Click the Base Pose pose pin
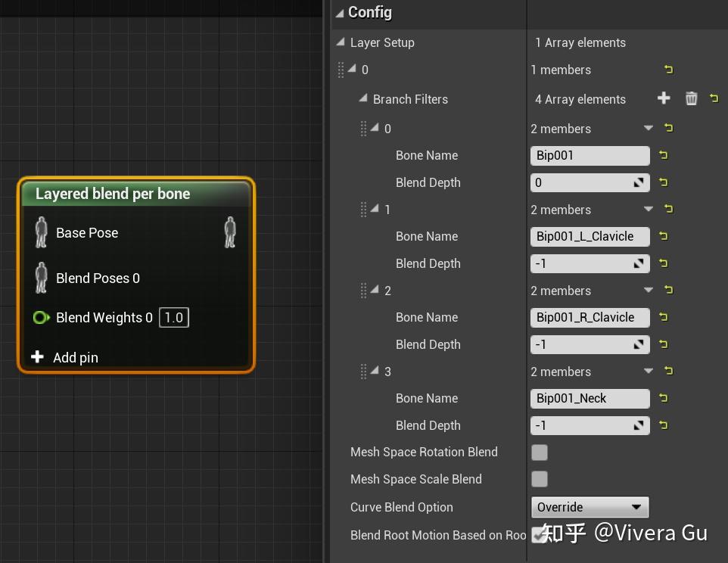Screen dimensions: 728x563 41,232
